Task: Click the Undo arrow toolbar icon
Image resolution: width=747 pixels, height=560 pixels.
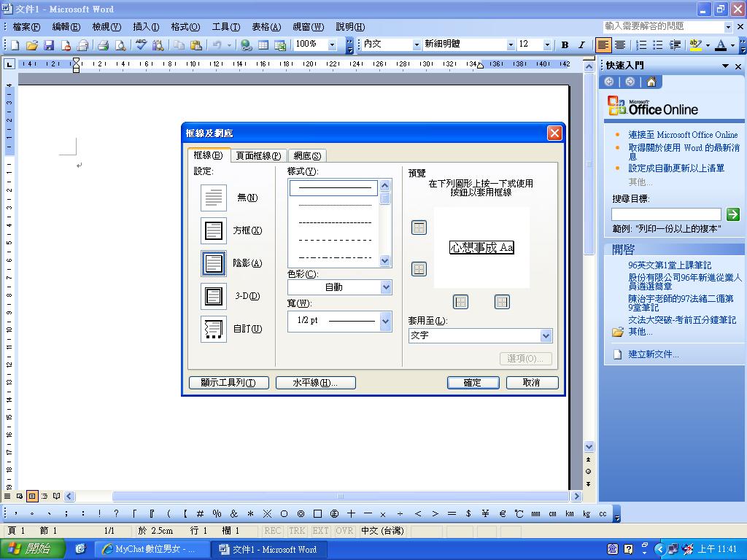Action: (217, 44)
